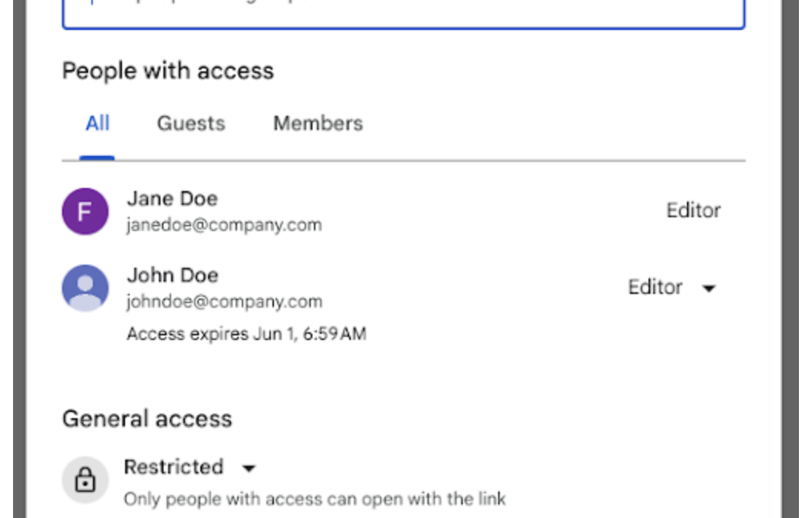Select the All tab
The height and width of the screenshot is (518, 812).
point(97,124)
